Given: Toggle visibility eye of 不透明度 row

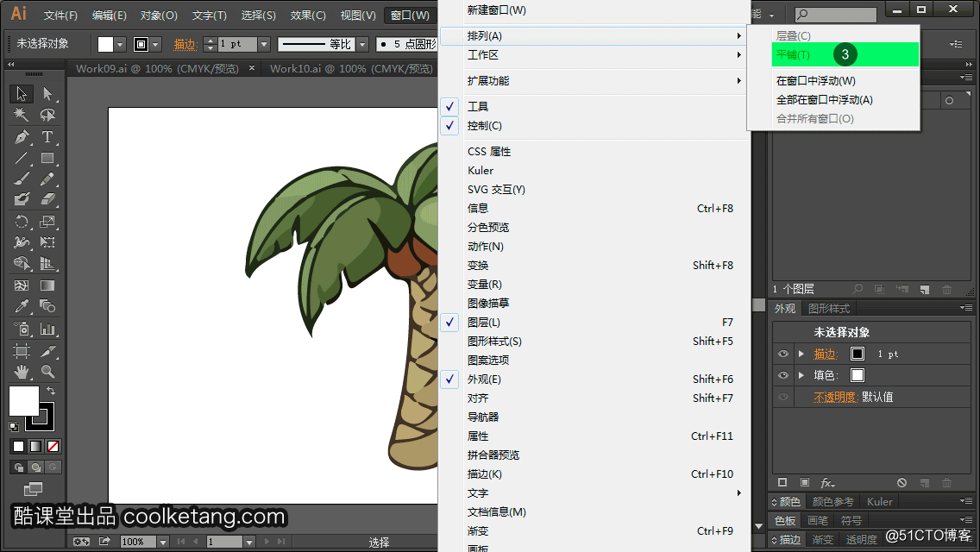Looking at the screenshot, I should 783,397.
